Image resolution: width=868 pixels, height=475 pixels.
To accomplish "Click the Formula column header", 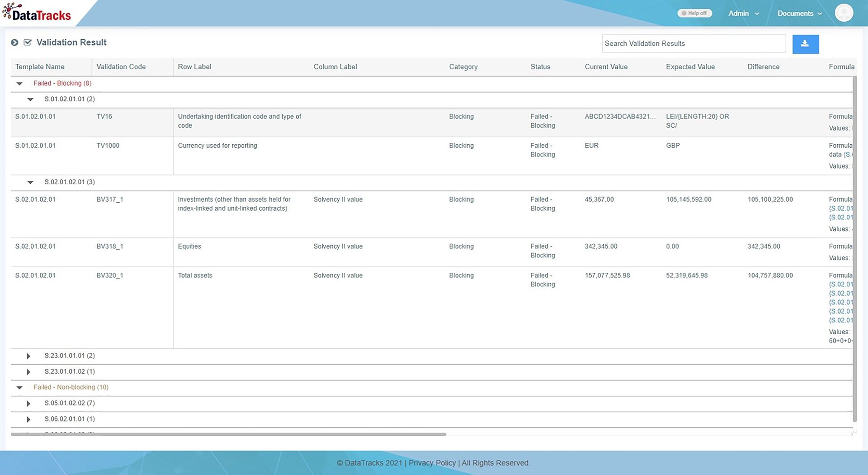I will pos(841,66).
